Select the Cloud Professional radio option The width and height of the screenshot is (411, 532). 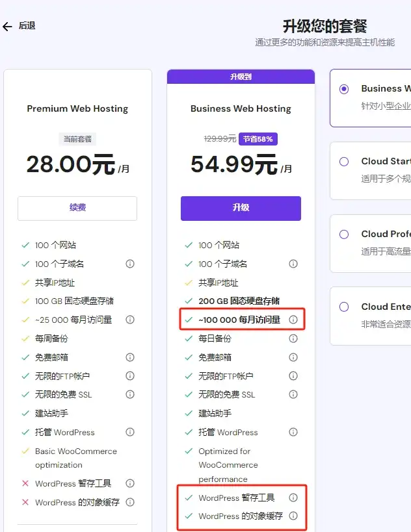click(344, 234)
